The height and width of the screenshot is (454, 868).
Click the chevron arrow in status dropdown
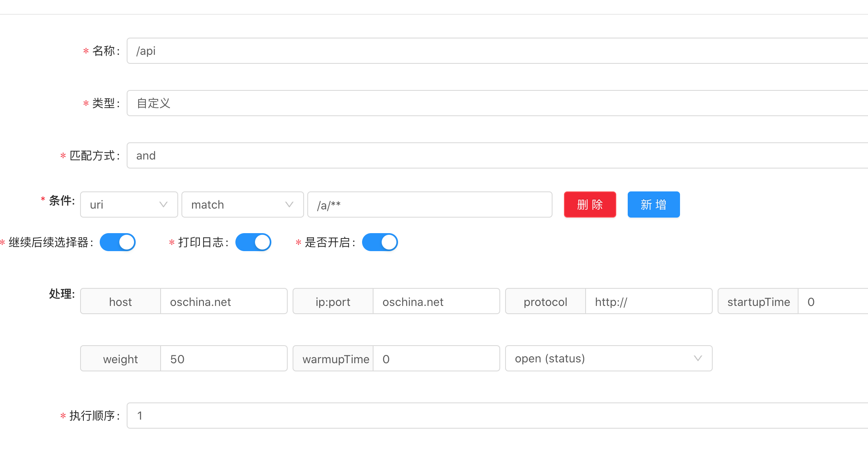698,358
